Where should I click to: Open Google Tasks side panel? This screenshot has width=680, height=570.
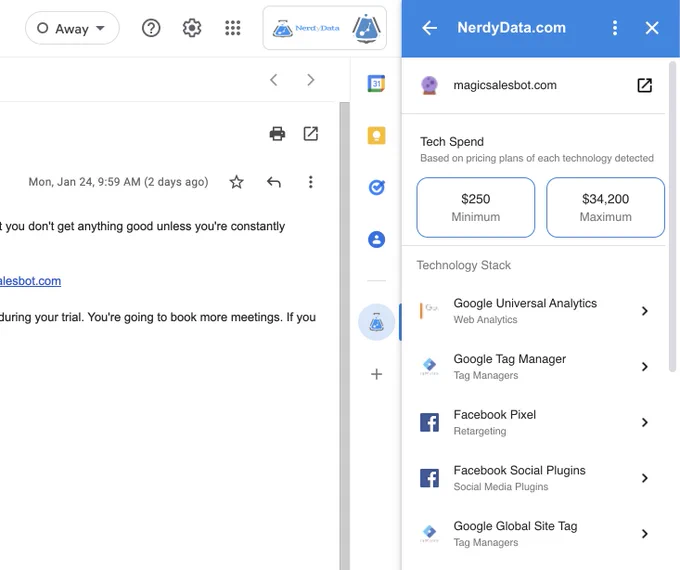click(x=376, y=187)
